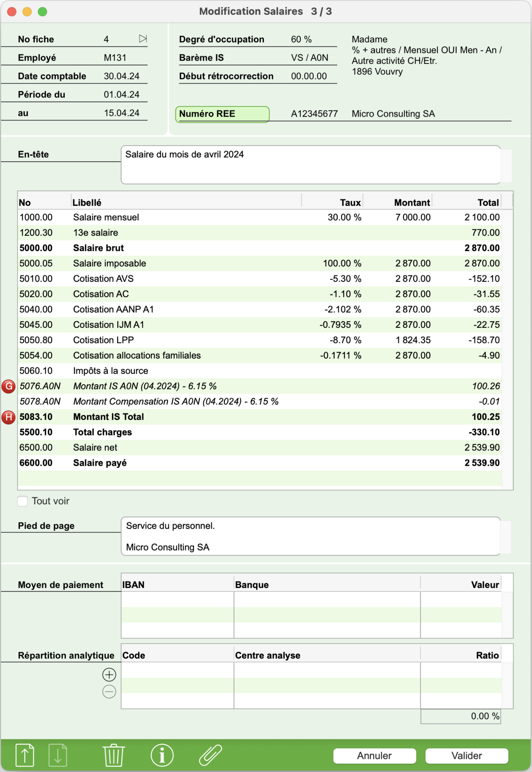Viewport: 532px width, 772px height.
Task: Select the Salaire net row
Action: [x=259, y=448]
